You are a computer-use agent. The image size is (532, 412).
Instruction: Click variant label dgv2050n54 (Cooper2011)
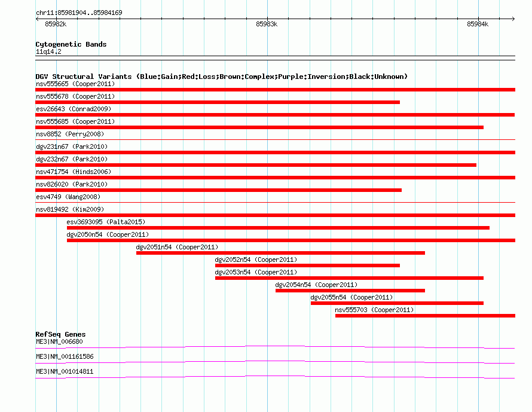(x=108, y=234)
